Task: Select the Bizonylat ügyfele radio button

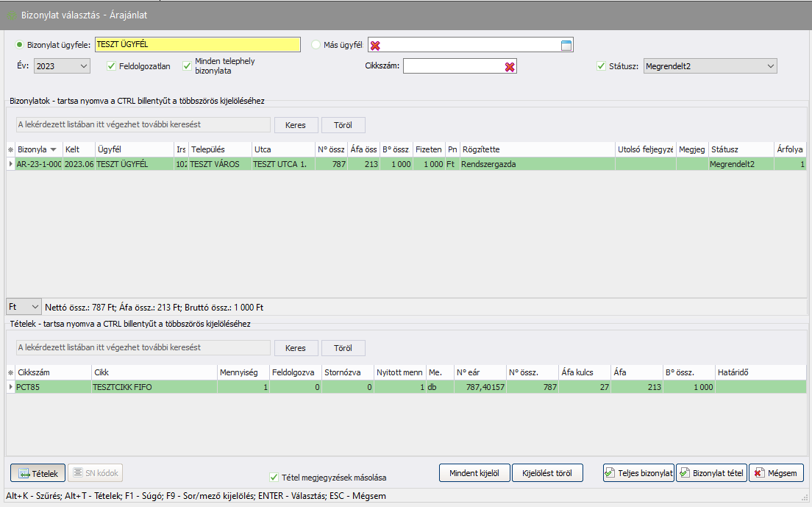Action: coord(20,45)
